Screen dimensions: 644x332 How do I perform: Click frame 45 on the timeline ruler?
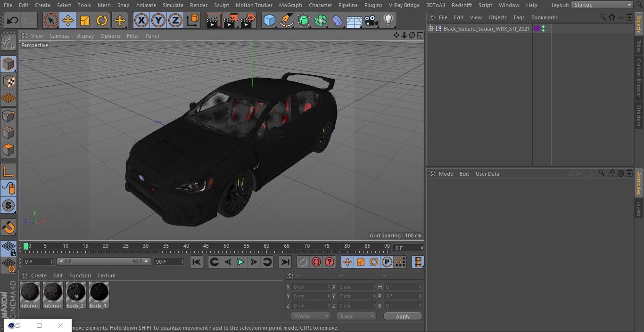coord(206,246)
